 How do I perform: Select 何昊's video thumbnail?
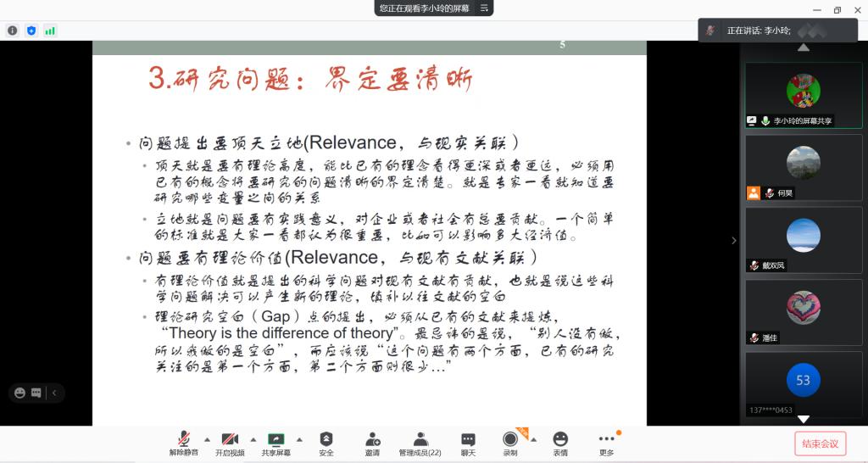coord(803,167)
